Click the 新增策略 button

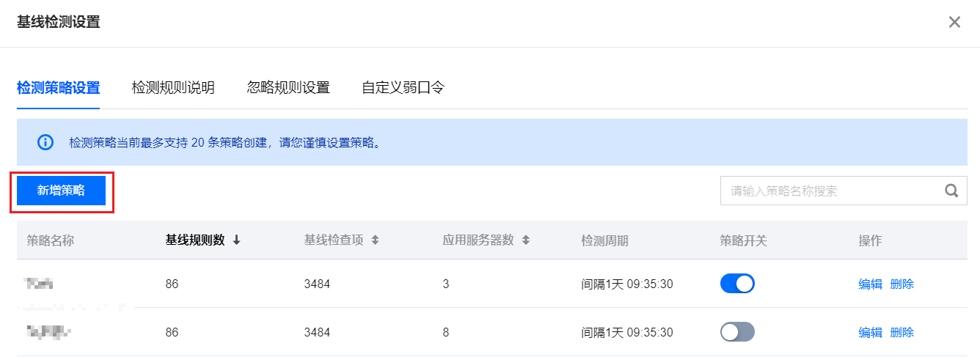coord(62,191)
